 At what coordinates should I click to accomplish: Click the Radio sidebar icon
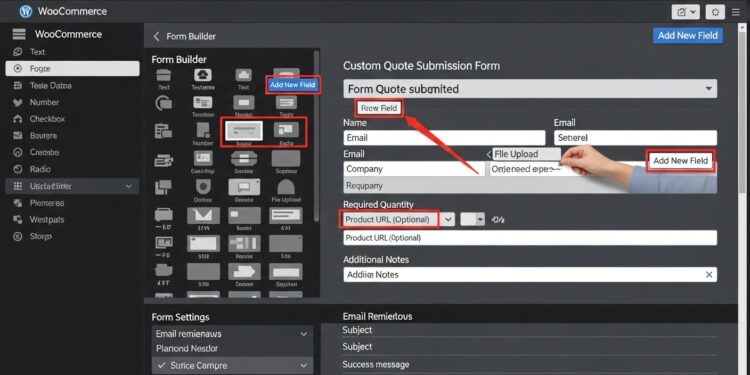[18, 169]
